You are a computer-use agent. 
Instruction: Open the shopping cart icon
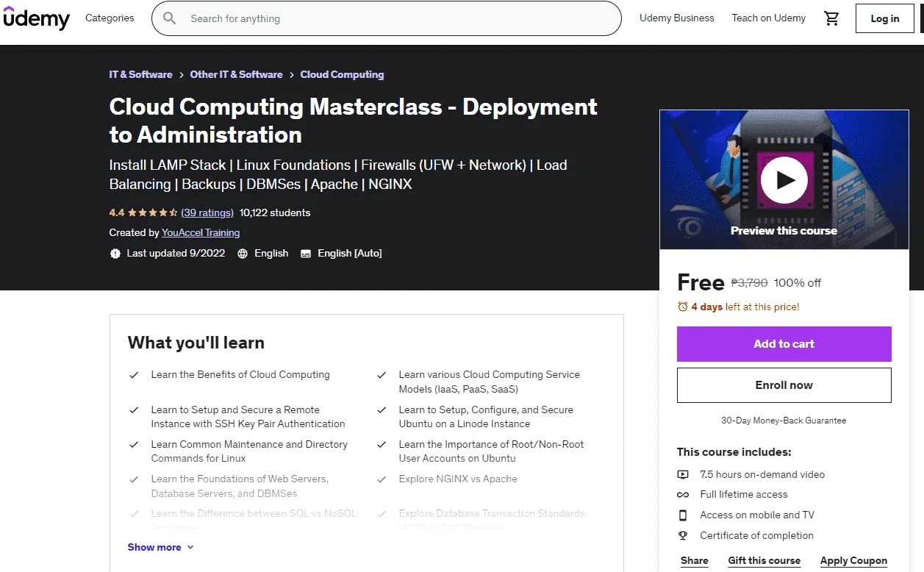831,18
